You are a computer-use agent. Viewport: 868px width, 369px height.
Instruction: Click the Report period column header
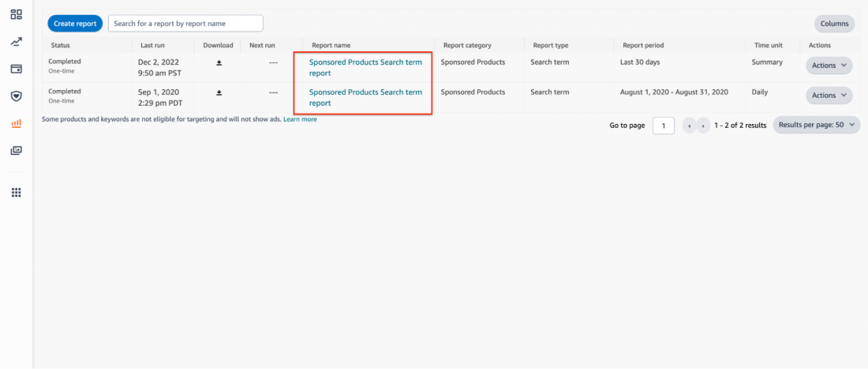coord(643,45)
